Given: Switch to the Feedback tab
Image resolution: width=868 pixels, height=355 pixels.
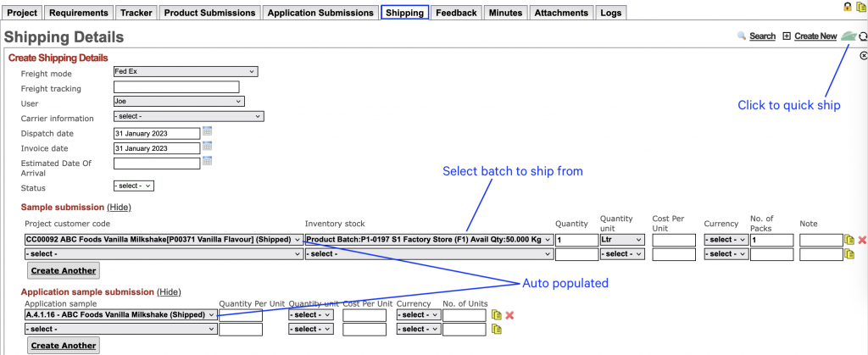Looking at the screenshot, I should pos(456,13).
